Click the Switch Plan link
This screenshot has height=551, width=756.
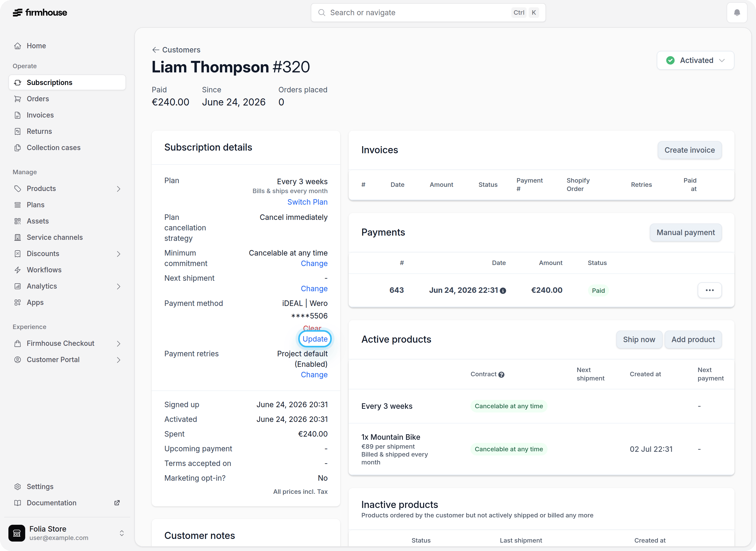click(x=307, y=202)
